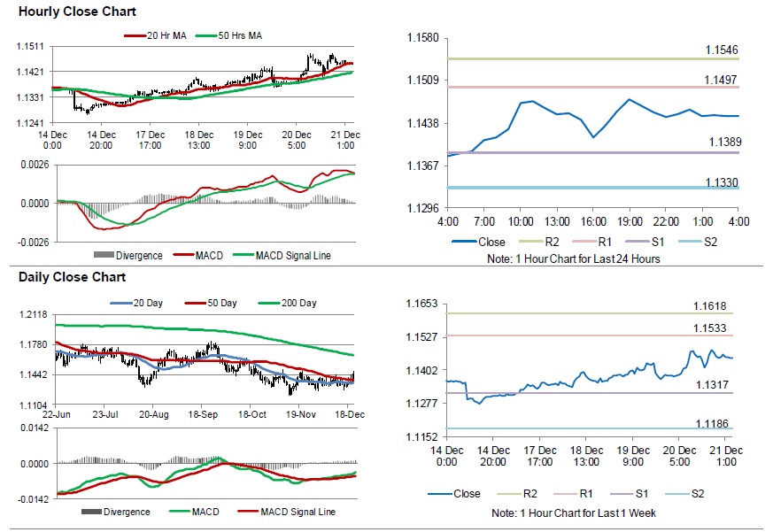Screen dimensions: 773x532
Task: Select the 1.1330 S2 level label
Action: coord(722,182)
